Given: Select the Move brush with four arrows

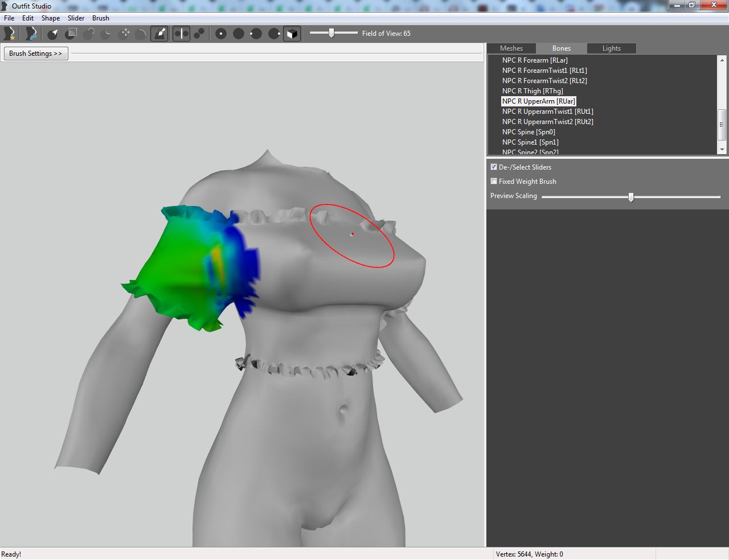Looking at the screenshot, I should [x=124, y=34].
